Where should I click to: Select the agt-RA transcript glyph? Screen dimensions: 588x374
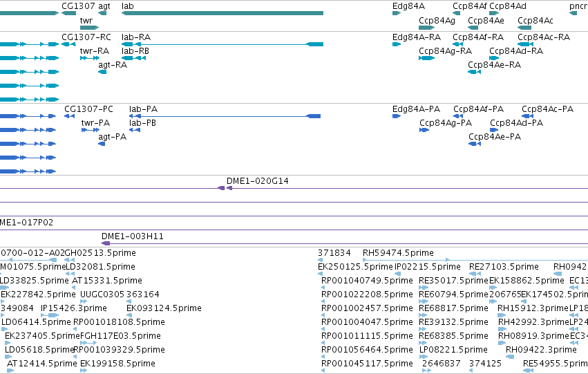coord(102,72)
